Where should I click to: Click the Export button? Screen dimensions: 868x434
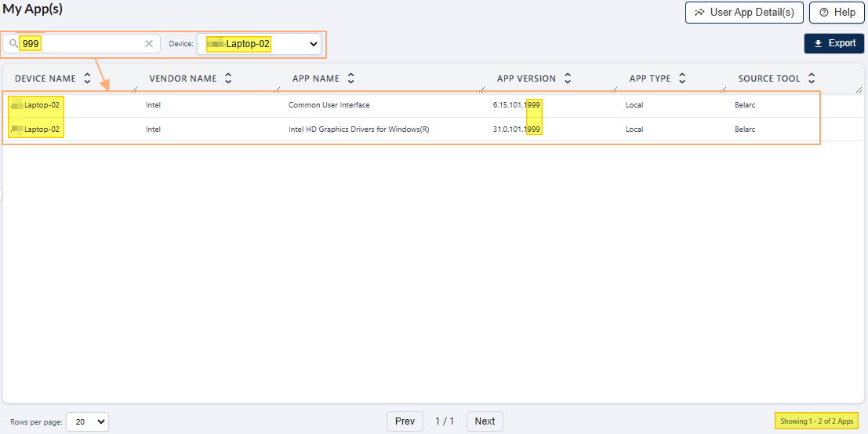[834, 43]
